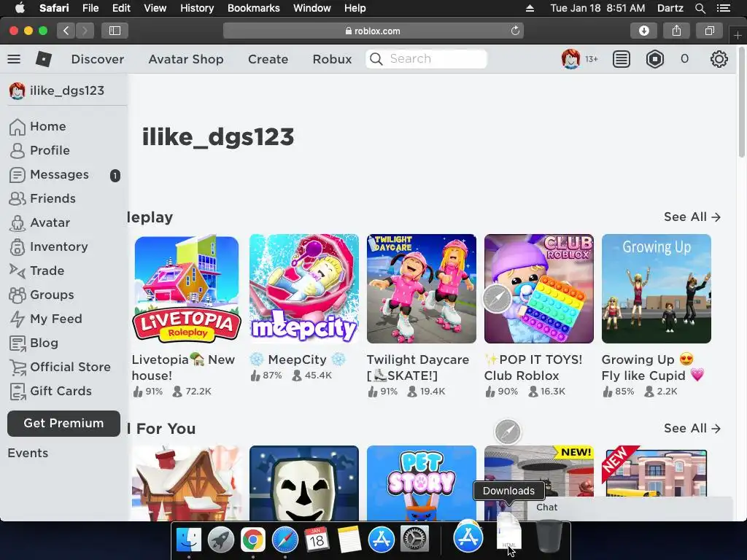The width and height of the screenshot is (747, 560).
Task: Open Official Store in sidebar
Action: point(60,367)
